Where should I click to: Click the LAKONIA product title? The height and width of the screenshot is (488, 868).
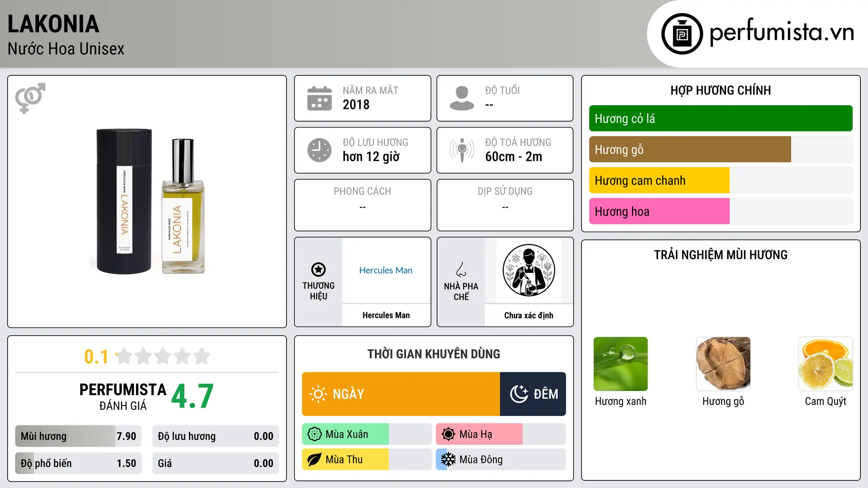(53, 24)
